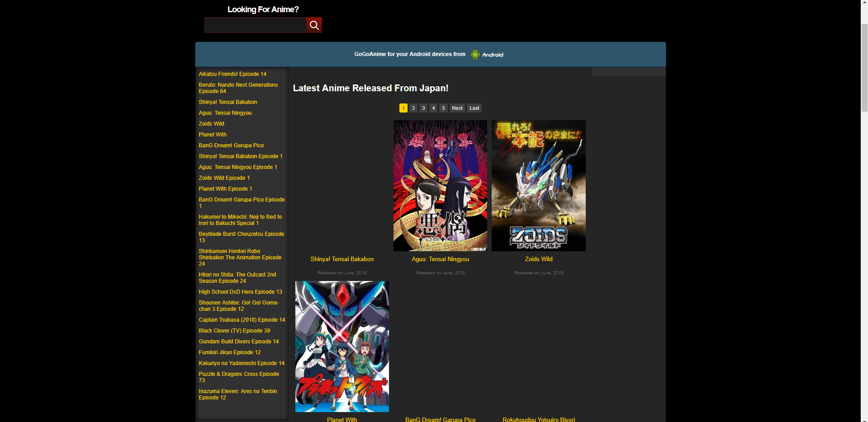Open Hakumei to Mikochi Special 1
This screenshot has width=868, height=422.
(240, 220)
